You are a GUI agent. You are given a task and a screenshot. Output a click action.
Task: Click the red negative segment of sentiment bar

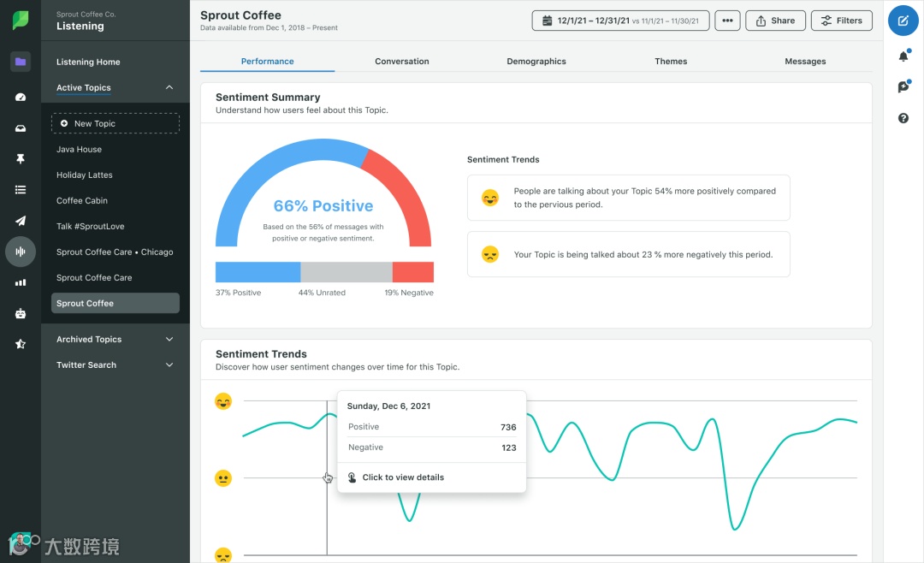coord(413,272)
